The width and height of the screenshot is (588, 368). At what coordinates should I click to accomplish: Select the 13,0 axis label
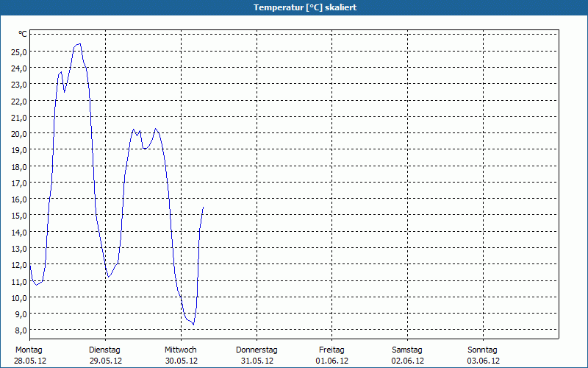[19, 249]
